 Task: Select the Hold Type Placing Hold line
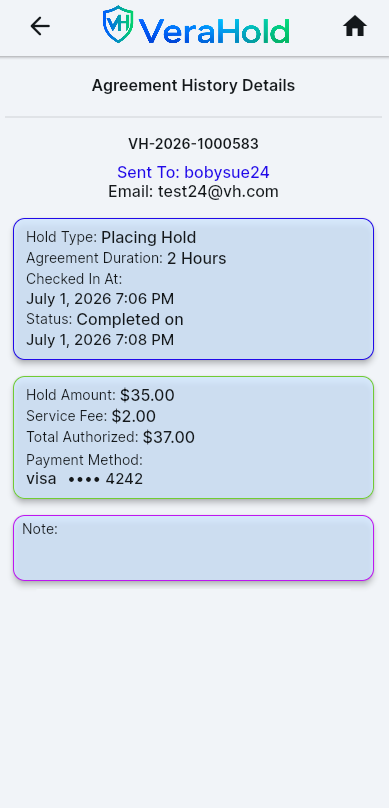(111, 238)
